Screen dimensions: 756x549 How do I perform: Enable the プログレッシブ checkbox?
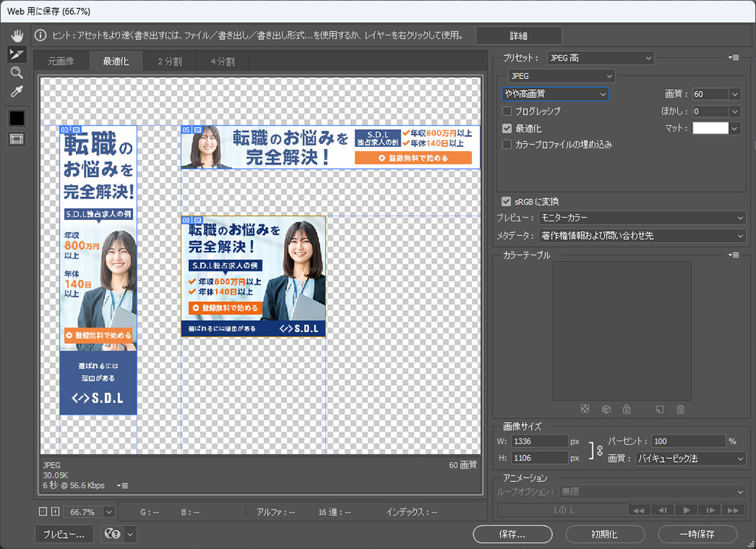click(507, 111)
